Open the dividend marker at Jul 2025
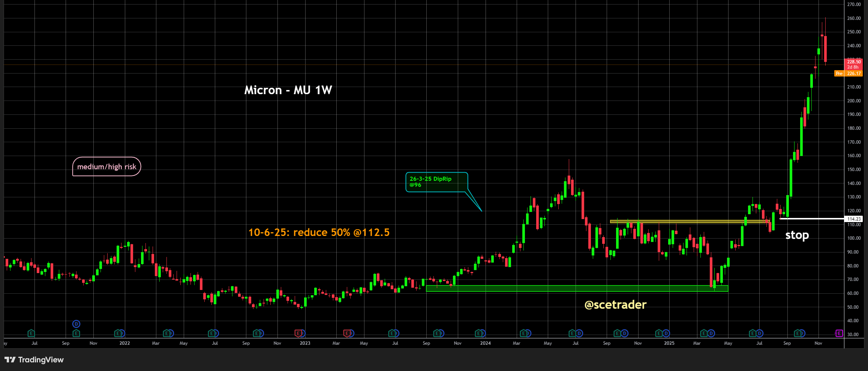This screenshot has width=868, height=371. tap(759, 333)
